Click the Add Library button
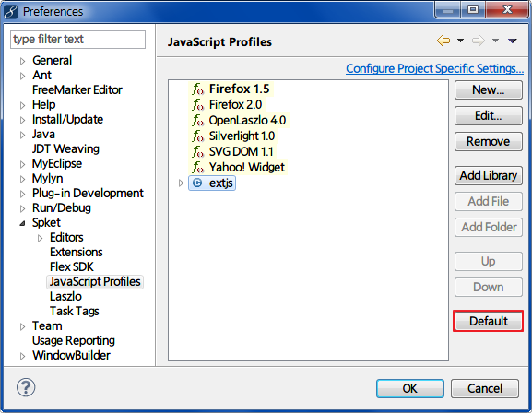This screenshot has width=532, height=413. [x=489, y=175]
